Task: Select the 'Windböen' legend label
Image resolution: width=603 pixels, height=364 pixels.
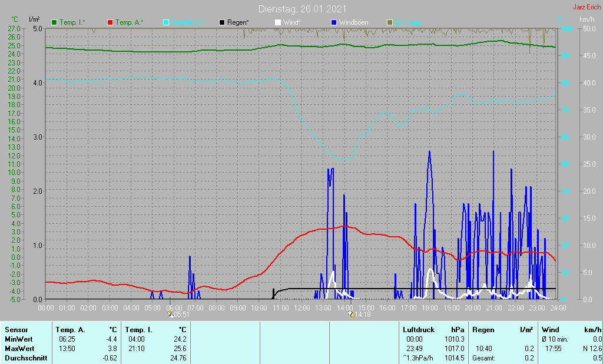Action: click(x=353, y=22)
